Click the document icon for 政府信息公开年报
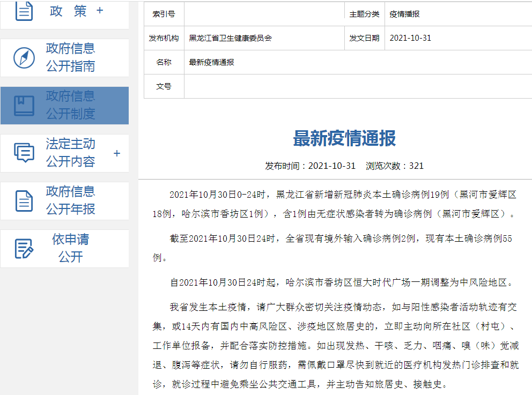The width and height of the screenshot is (532, 395). 24,201
